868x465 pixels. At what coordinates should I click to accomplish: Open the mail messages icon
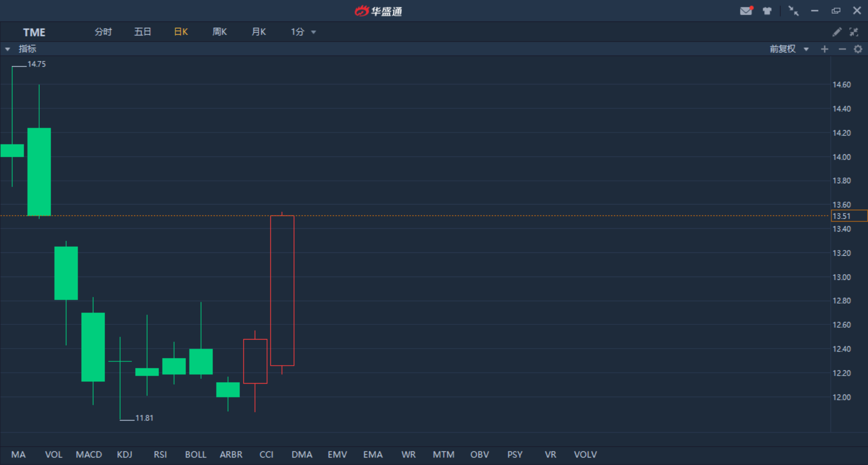746,10
